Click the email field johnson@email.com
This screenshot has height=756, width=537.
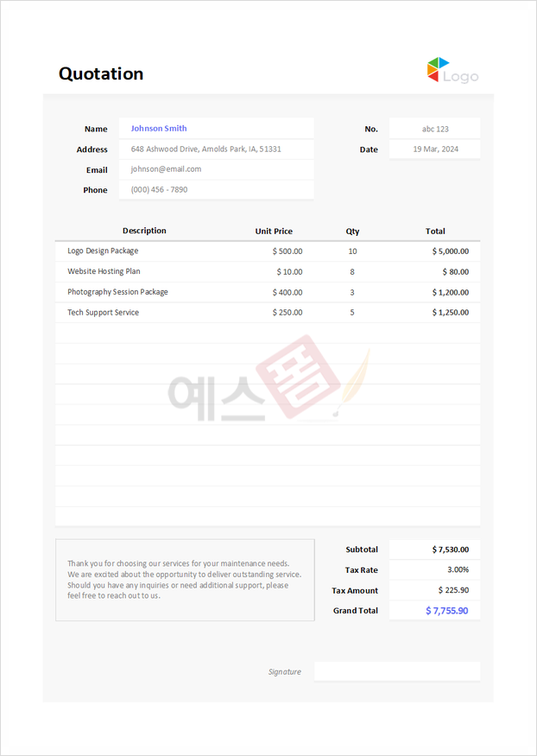click(216, 169)
